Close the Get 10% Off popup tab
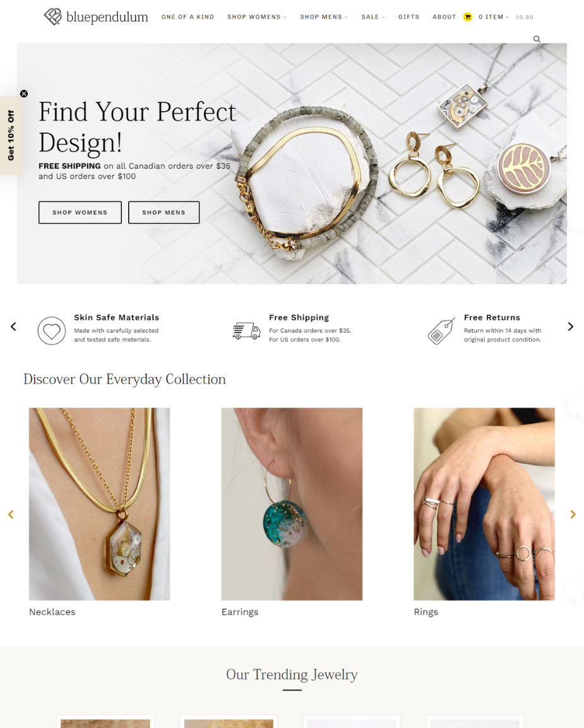584x728 pixels. tap(24, 93)
